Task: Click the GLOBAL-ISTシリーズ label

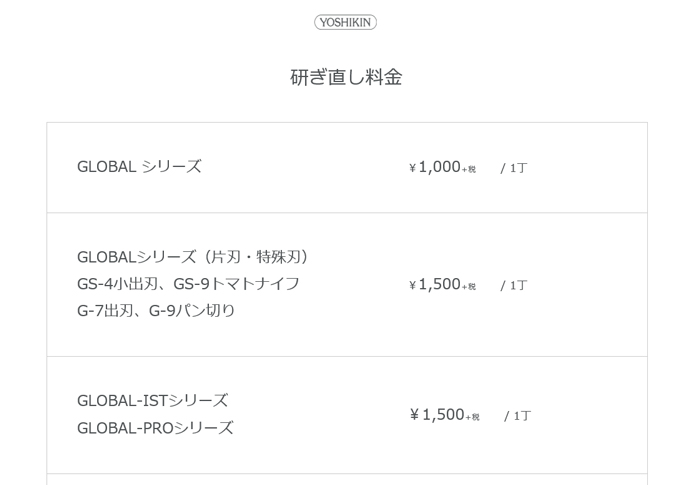Action: 153,401
